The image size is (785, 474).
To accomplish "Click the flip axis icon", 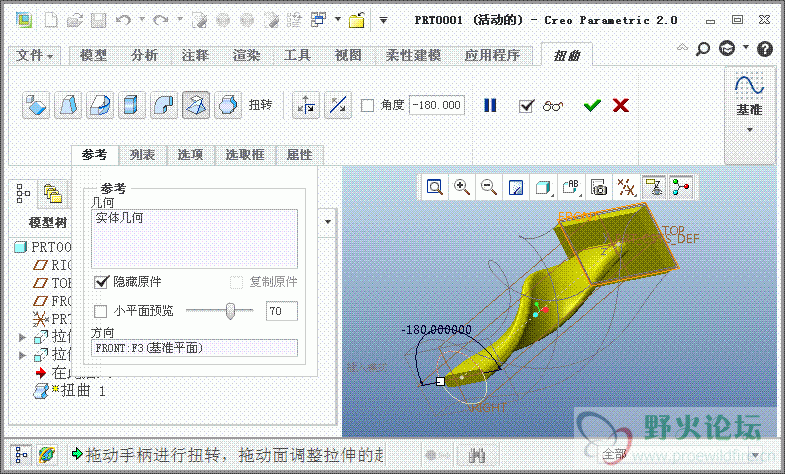I will [338, 105].
